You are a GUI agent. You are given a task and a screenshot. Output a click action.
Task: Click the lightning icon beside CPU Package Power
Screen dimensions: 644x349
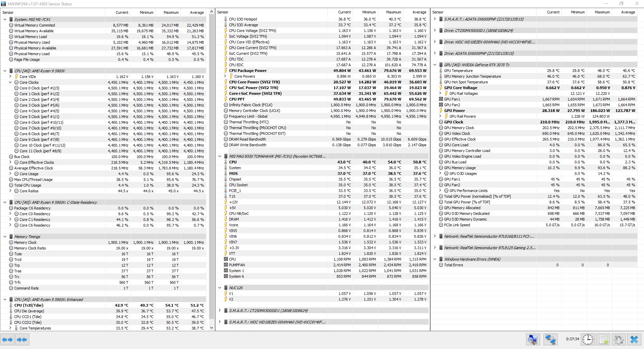tap(226, 71)
